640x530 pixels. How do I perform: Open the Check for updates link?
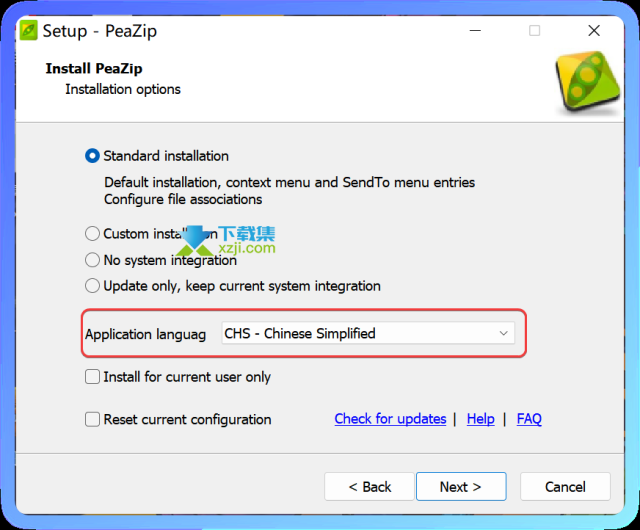(x=390, y=419)
